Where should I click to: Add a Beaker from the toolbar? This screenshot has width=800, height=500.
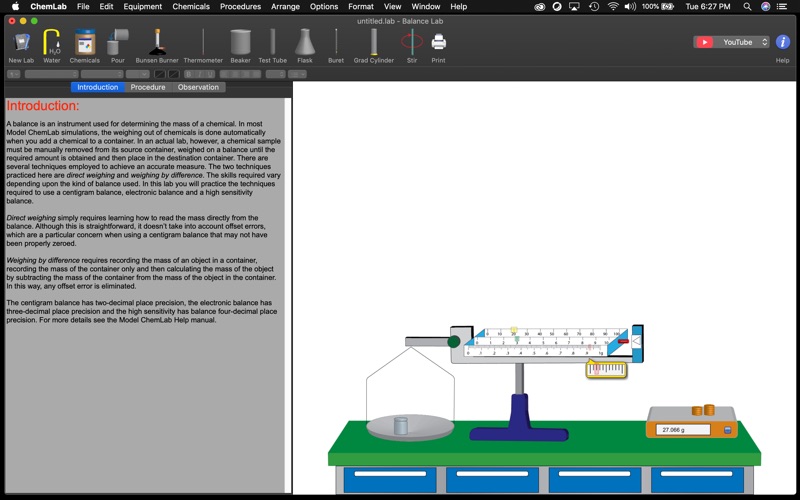coord(240,46)
